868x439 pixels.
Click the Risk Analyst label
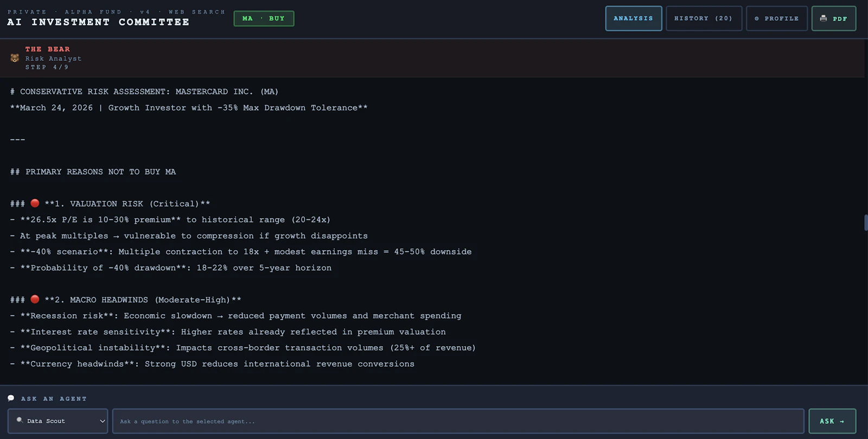pos(53,59)
